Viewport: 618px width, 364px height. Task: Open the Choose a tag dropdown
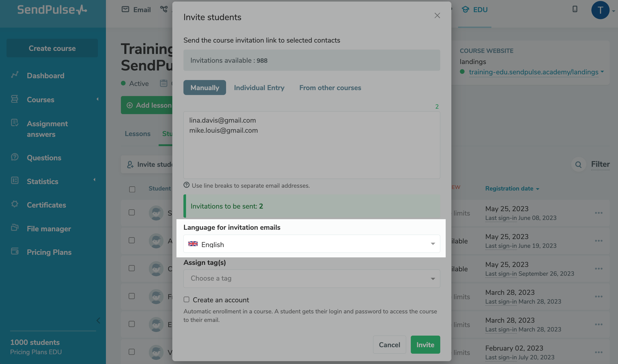click(311, 278)
